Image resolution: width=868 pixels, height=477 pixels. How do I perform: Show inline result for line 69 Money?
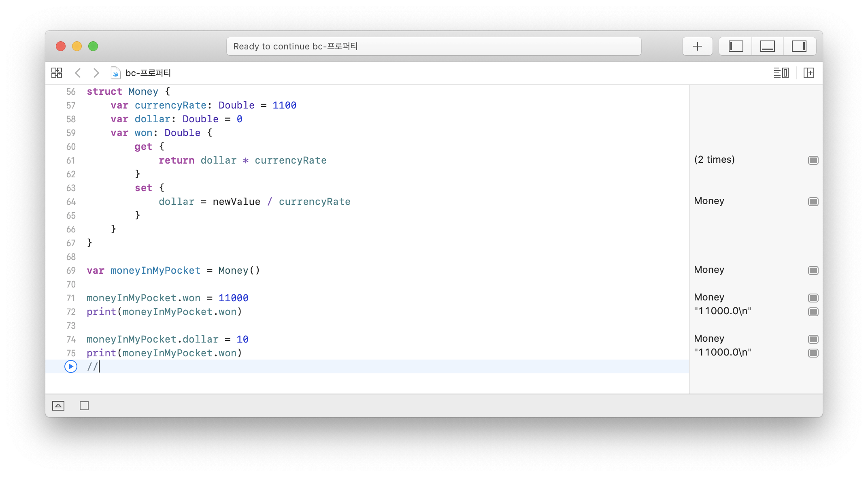813,270
